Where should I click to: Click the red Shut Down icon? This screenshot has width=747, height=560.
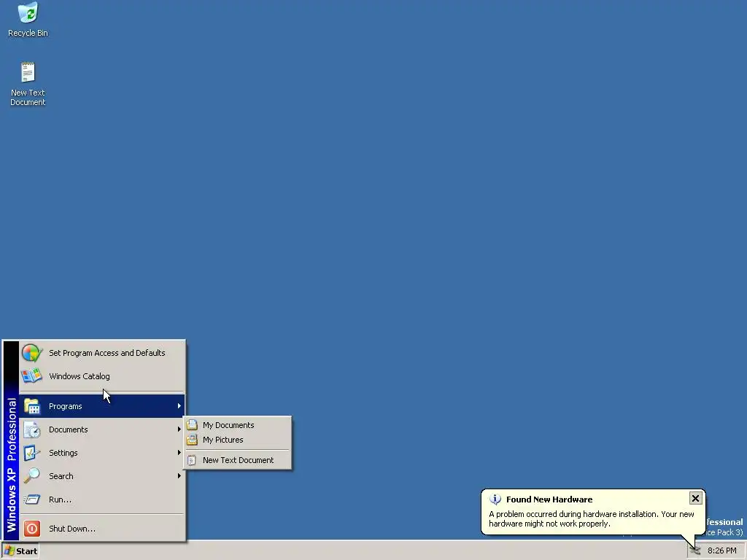click(x=32, y=529)
